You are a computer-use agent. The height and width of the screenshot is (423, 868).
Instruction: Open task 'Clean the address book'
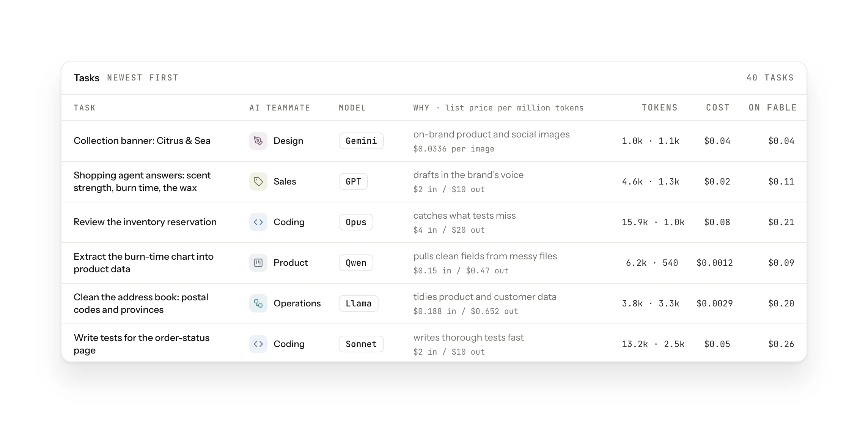(x=141, y=303)
